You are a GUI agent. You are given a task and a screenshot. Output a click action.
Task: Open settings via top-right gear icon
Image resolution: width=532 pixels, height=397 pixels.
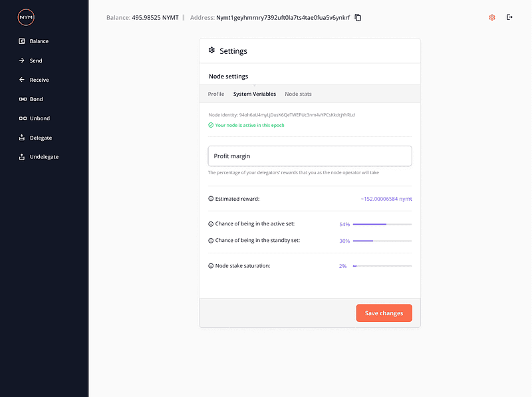pos(491,17)
